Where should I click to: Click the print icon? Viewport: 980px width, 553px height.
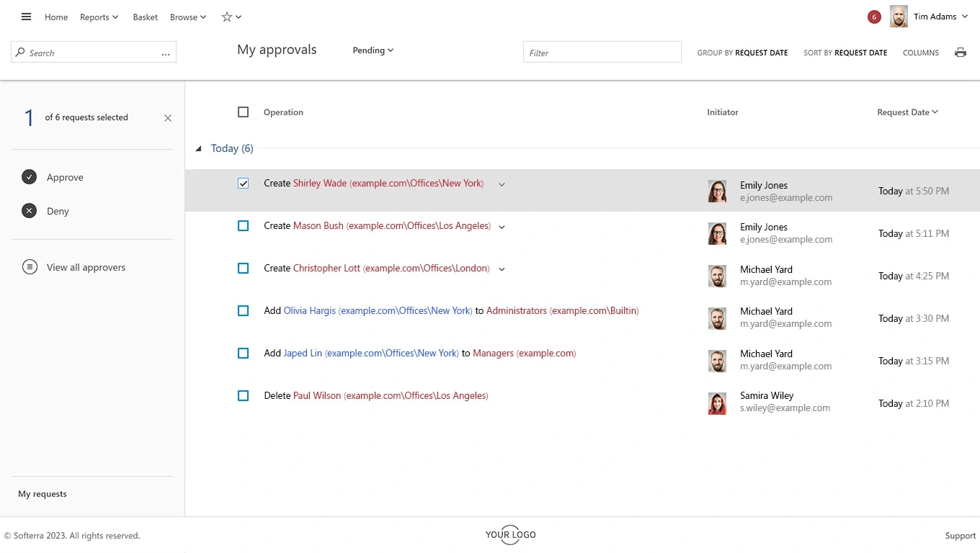point(960,53)
